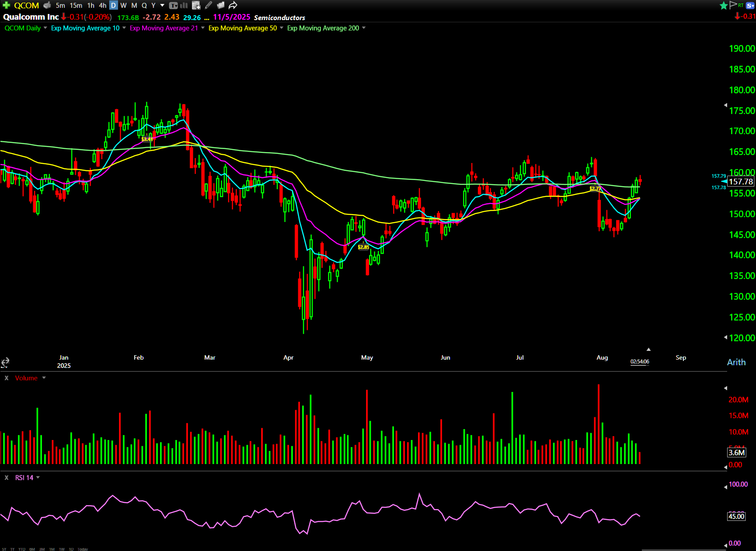756x551 pixels.
Task: Click the 157.78 current price label
Action: [x=741, y=181]
